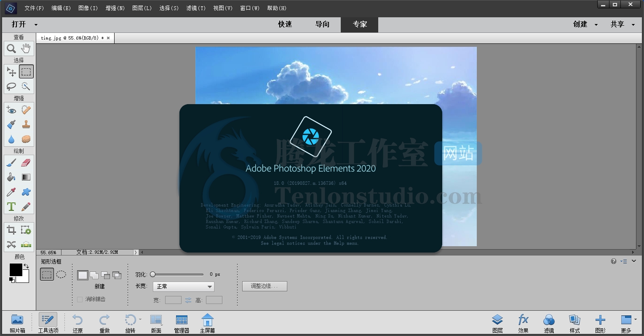The image size is (644, 336).
Task: Toggle the Effects fx panel
Action: pyautogui.click(x=523, y=323)
